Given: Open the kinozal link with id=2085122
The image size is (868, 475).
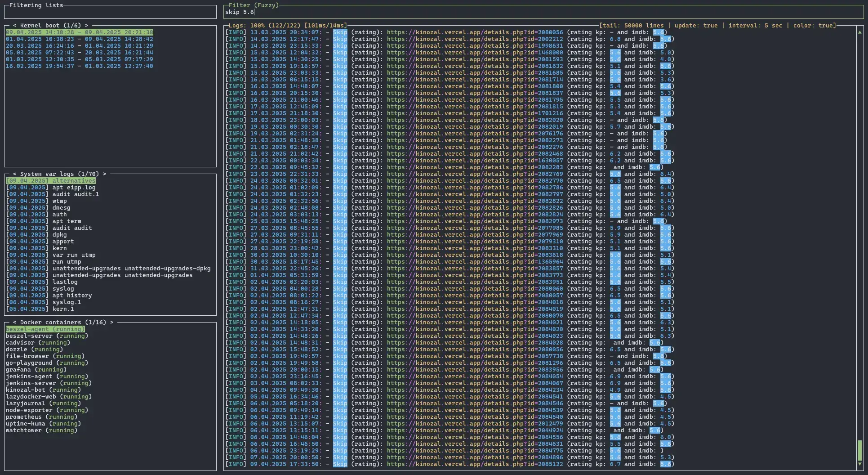Looking at the screenshot, I should pos(475,464).
